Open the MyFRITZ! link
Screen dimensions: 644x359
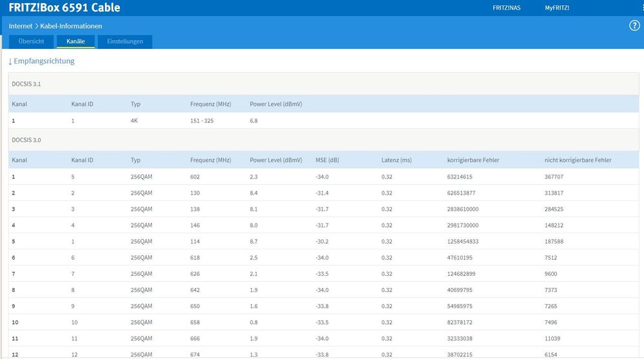point(557,8)
